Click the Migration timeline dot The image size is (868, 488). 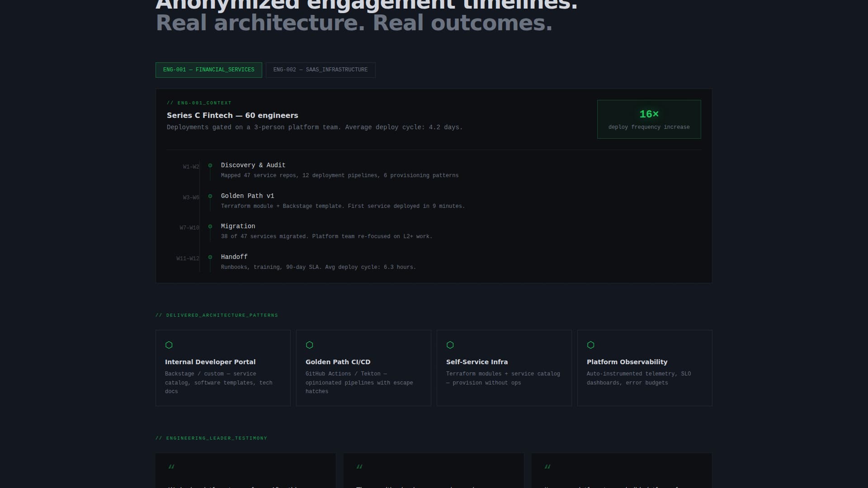click(x=210, y=226)
